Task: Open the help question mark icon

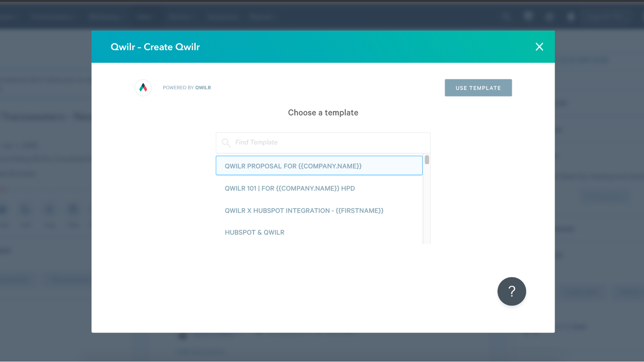Action: pos(512,291)
